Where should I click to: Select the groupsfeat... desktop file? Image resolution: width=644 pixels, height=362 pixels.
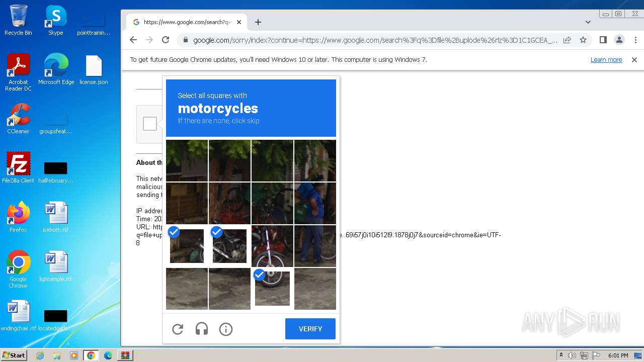point(56,123)
